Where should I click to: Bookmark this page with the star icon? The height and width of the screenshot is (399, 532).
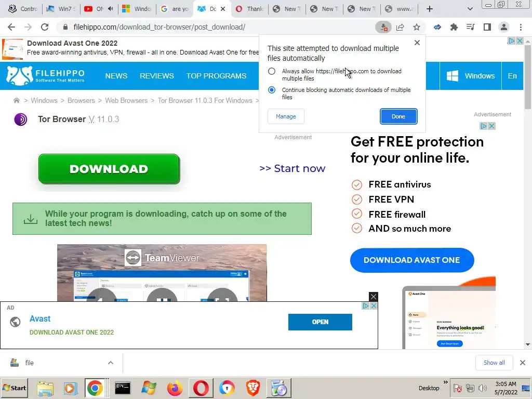pos(417,27)
